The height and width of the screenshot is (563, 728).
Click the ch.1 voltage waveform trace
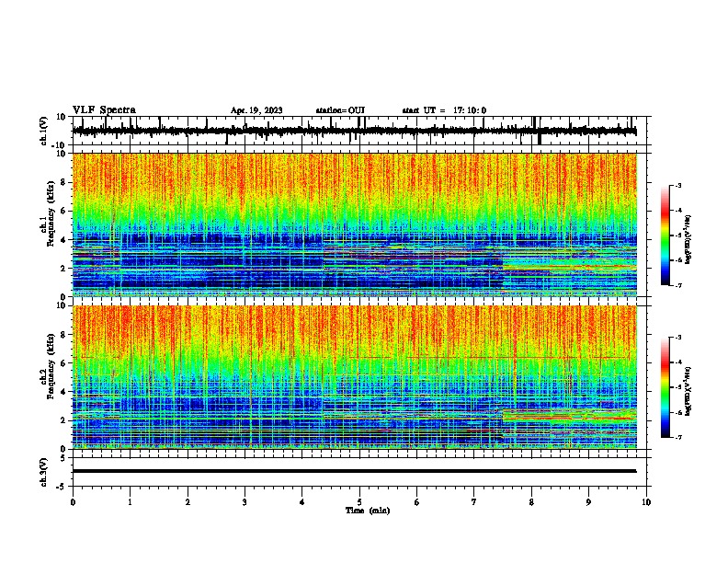coord(354,131)
